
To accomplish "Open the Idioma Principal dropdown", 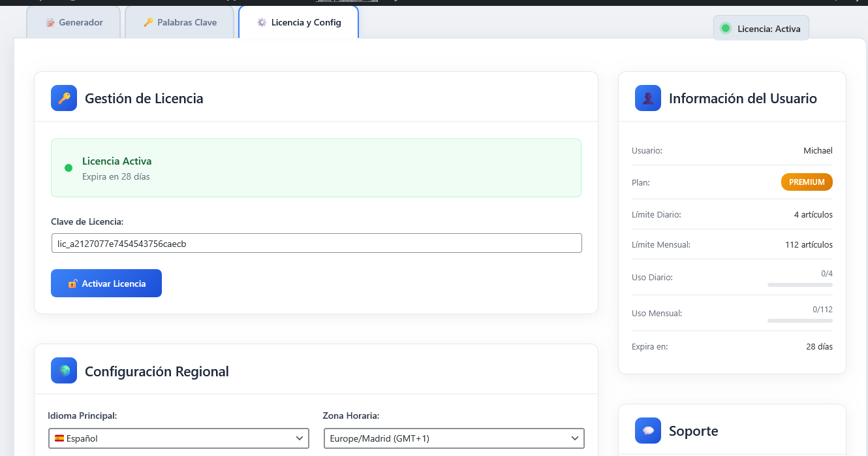I will [x=179, y=438].
